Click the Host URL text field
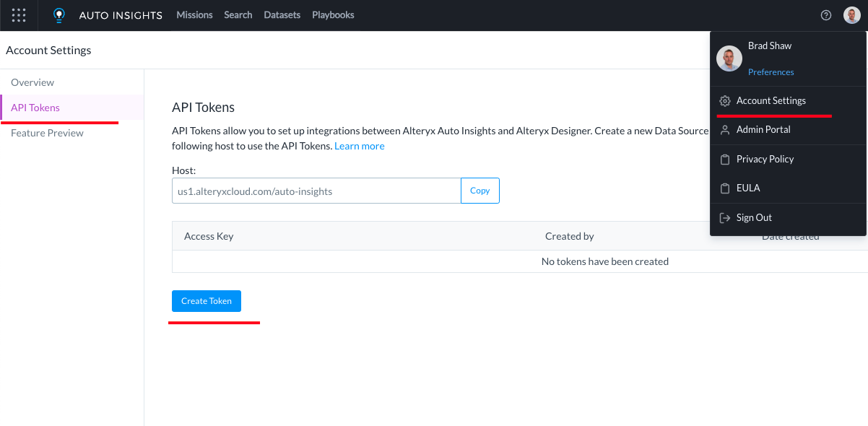 (316, 191)
